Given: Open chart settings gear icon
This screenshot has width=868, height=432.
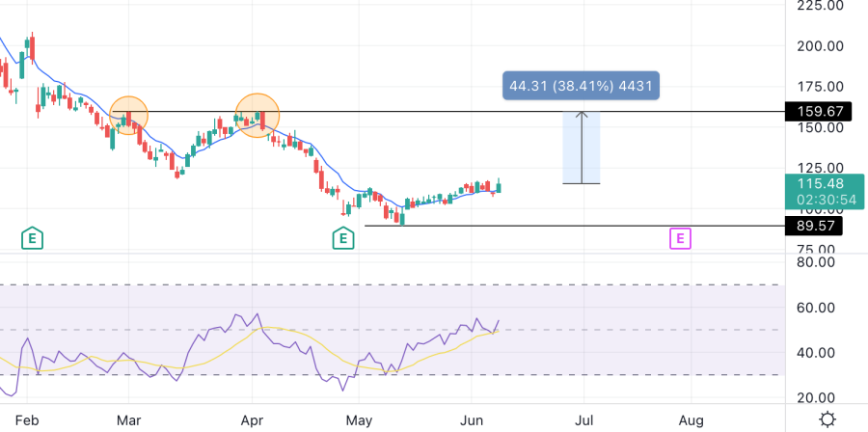Looking at the screenshot, I should point(827,419).
